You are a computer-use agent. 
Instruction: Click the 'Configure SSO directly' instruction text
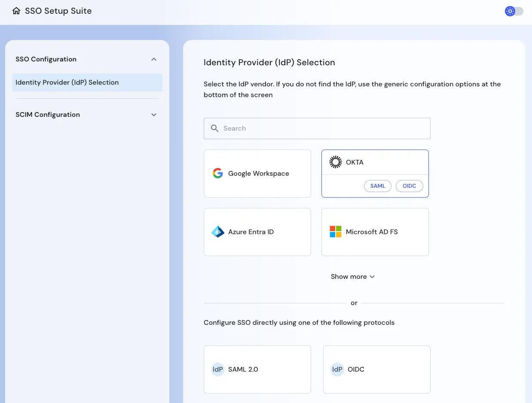pos(299,323)
